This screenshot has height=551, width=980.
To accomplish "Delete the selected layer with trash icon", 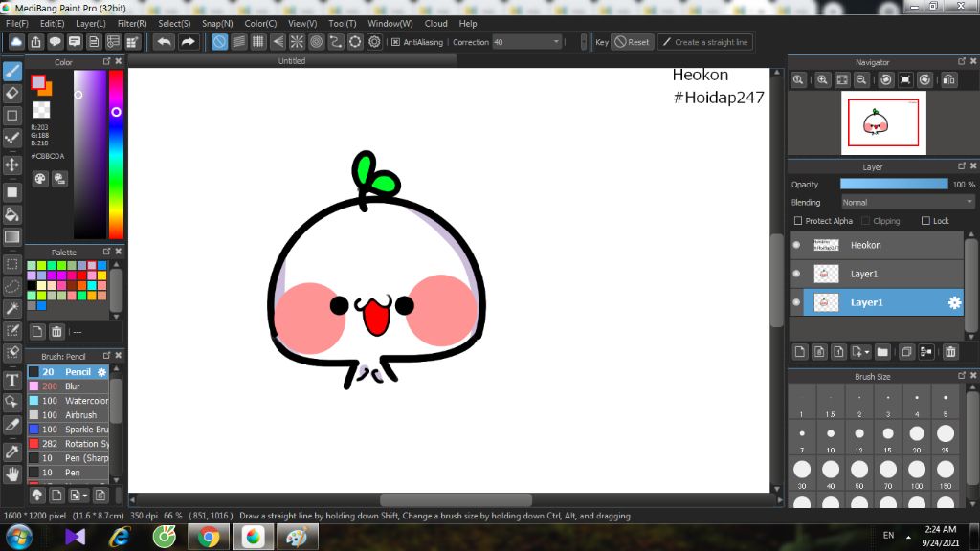I will (x=950, y=352).
